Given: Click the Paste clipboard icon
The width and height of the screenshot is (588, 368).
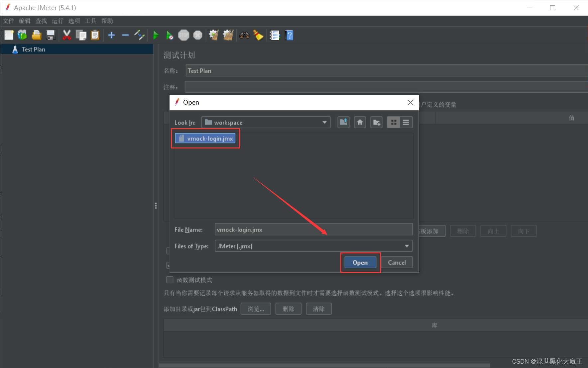Looking at the screenshot, I should (95, 35).
